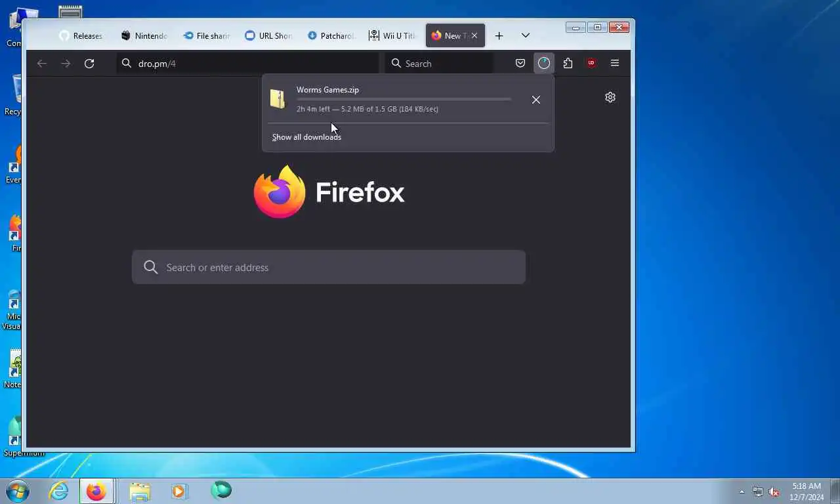
Task: Open the Windows Start menu
Action: (x=18, y=490)
